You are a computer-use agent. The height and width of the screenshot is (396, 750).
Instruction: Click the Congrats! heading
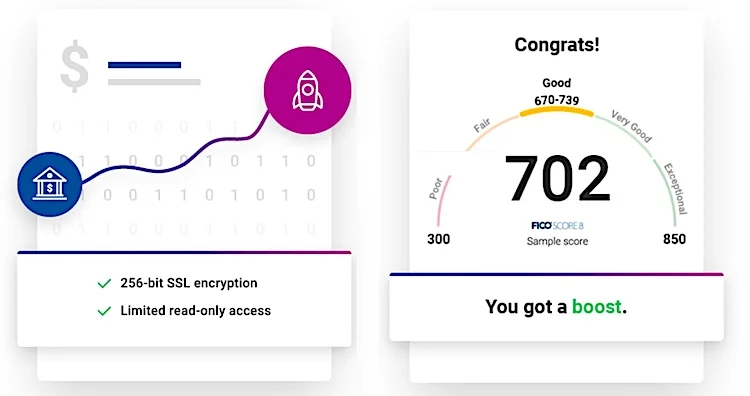557,45
